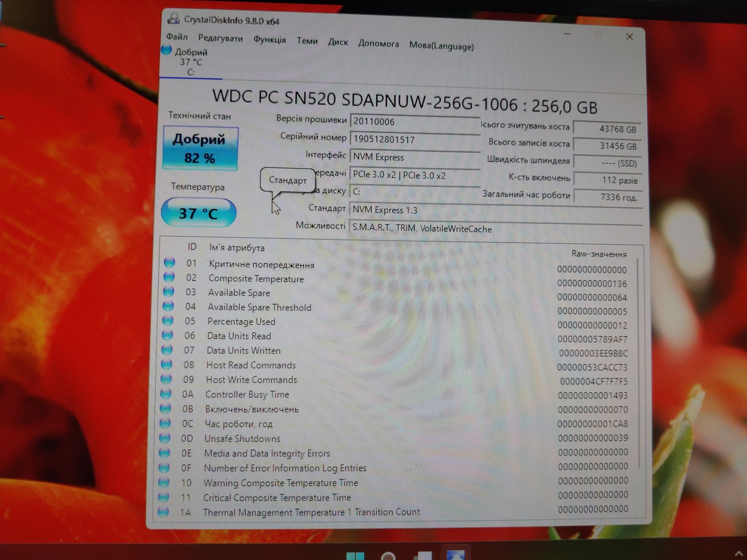
Task: Click the status icon for Data Units Written
Action: tap(167, 350)
